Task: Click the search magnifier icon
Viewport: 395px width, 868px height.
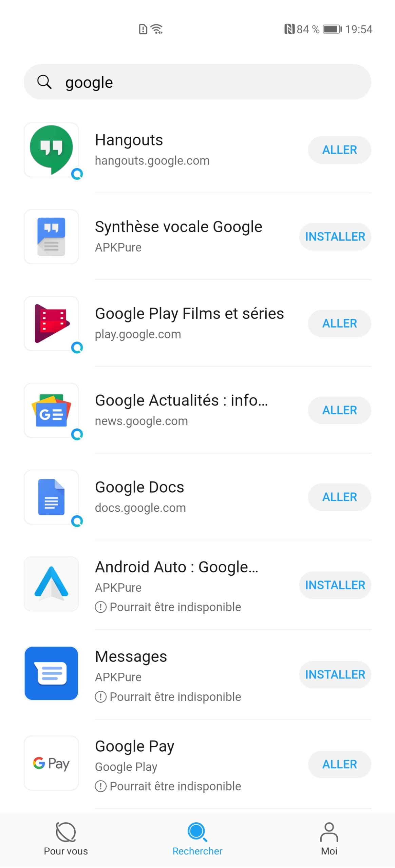Action: (x=44, y=82)
